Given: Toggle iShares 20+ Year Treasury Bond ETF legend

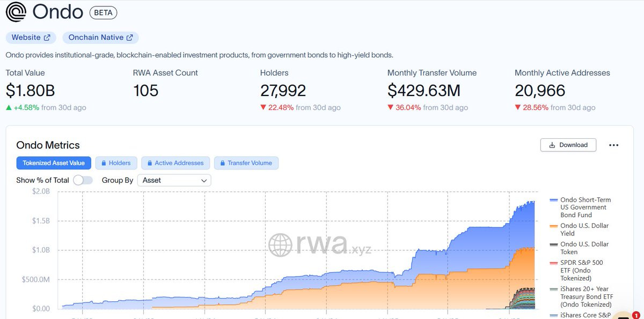Looking at the screenshot, I should (581, 296).
